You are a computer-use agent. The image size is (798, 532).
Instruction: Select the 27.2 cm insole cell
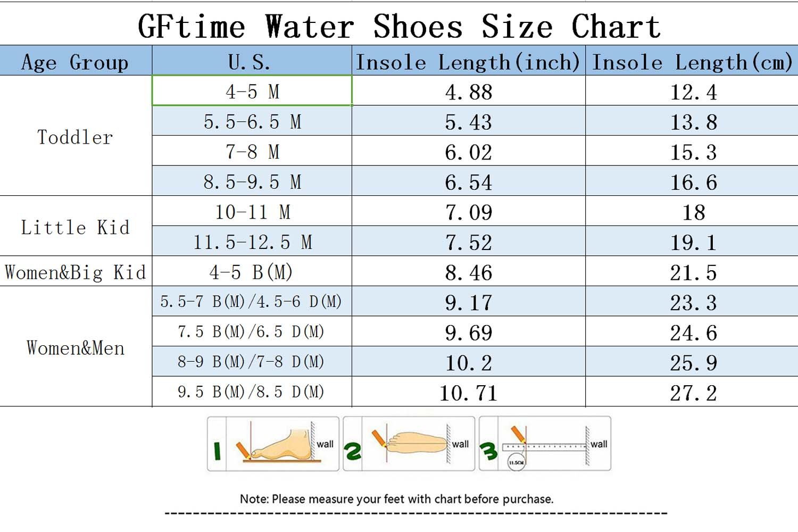[692, 393]
